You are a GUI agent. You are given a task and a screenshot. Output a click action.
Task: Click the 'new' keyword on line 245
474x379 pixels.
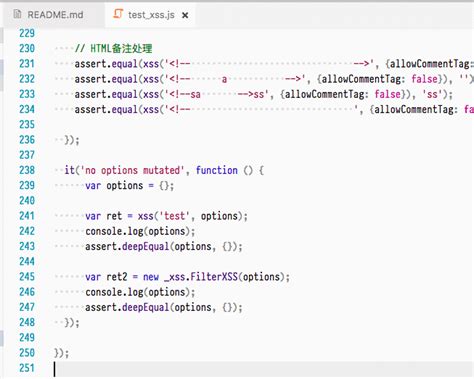click(x=151, y=277)
